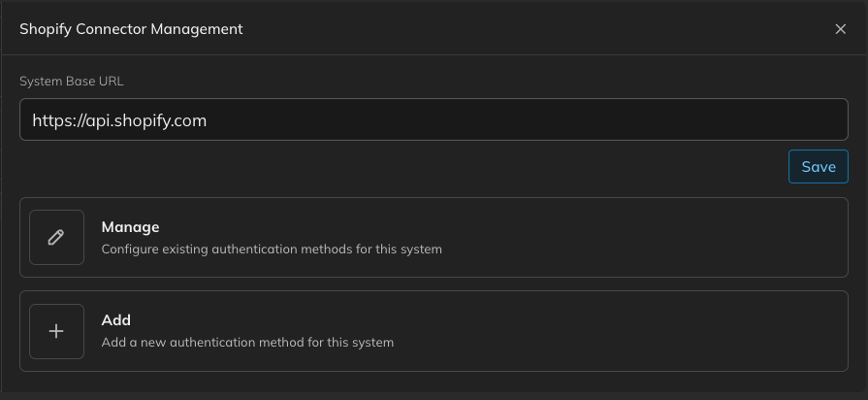The width and height of the screenshot is (868, 400).
Task: Click the square box around the pencil icon
Action: tap(56, 237)
